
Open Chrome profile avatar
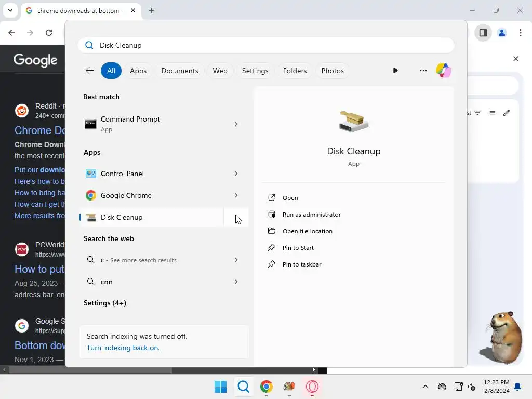point(502,33)
